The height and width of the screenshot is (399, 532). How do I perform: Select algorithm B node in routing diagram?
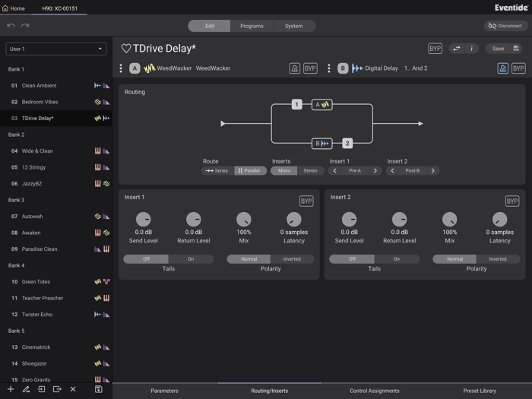pyautogui.click(x=322, y=143)
